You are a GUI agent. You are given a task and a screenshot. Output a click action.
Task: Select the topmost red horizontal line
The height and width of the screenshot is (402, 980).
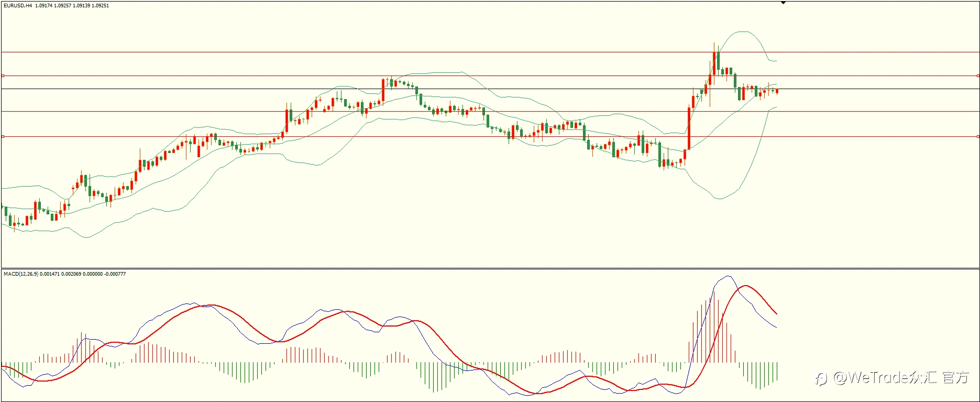(x=490, y=52)
